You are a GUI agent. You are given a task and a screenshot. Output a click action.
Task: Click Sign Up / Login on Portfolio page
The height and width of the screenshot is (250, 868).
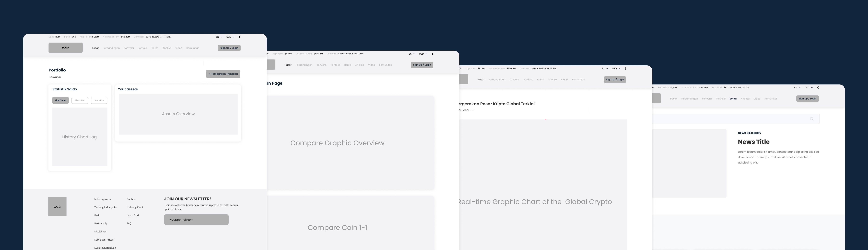point(229,48)
